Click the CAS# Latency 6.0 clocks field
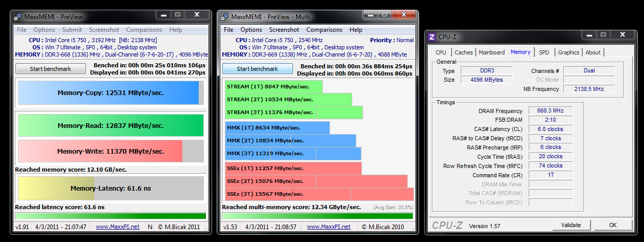Screen dimensions: 644x242 click(550, 129)
